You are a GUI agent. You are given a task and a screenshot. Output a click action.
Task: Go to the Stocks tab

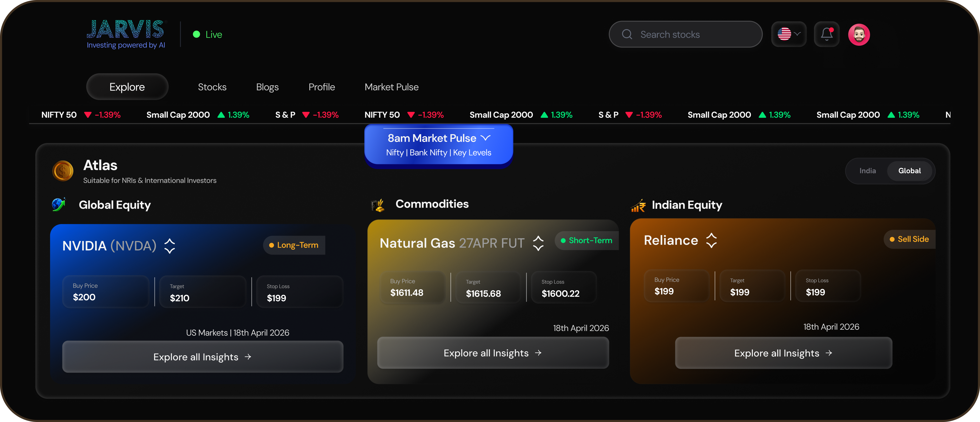point(212,87)
